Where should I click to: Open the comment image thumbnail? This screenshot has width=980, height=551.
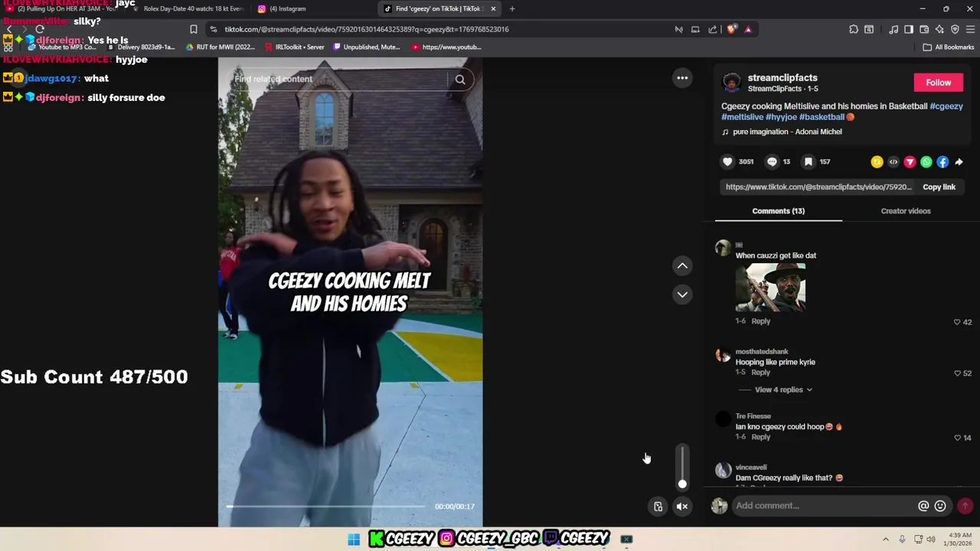tap(770, 288)
